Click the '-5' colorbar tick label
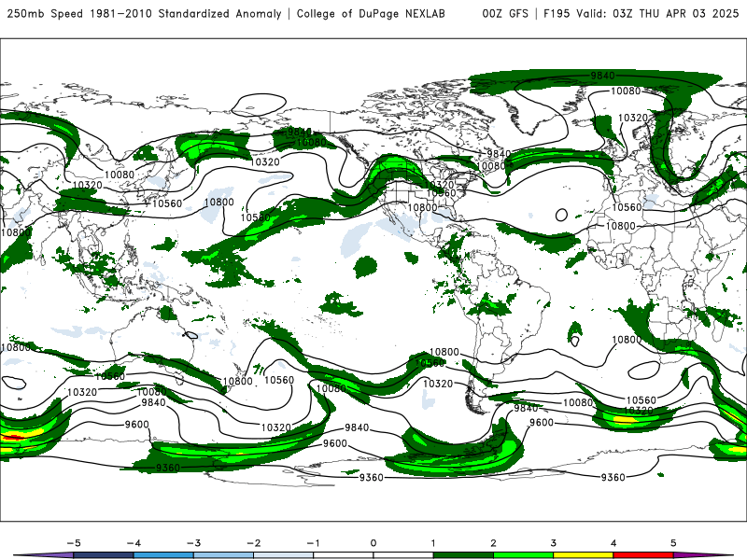Image resolution: width=747 pixels, height=560 pixels. point(74,543)
